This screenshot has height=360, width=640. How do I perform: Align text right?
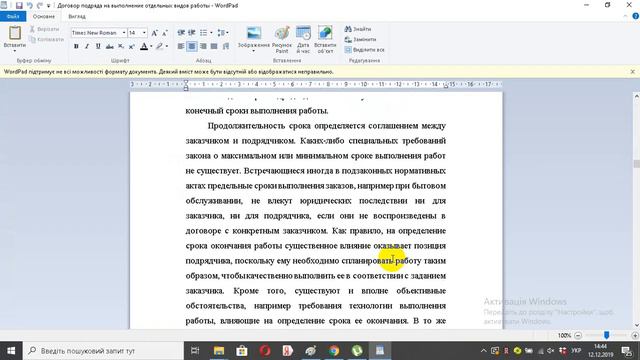(203, 47)
